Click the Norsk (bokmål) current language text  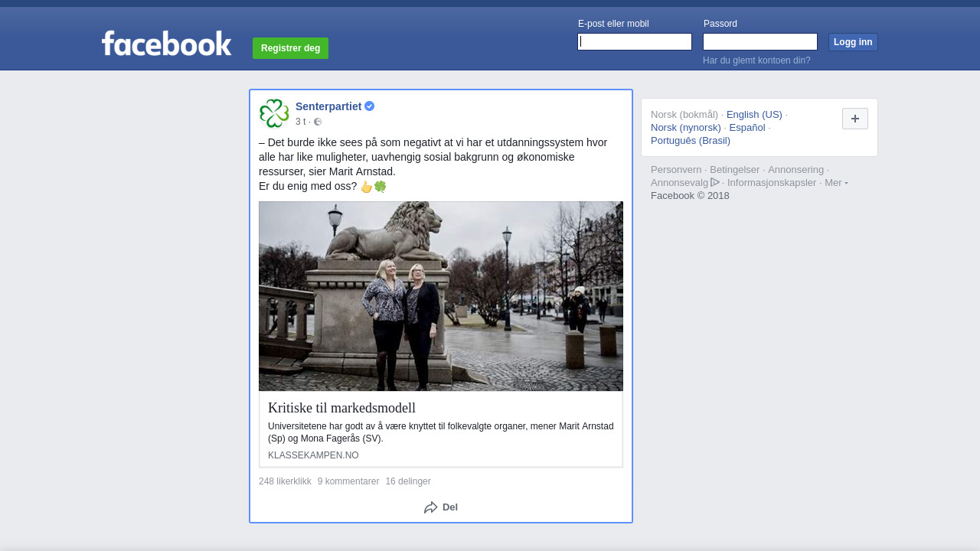coord(684,115)
